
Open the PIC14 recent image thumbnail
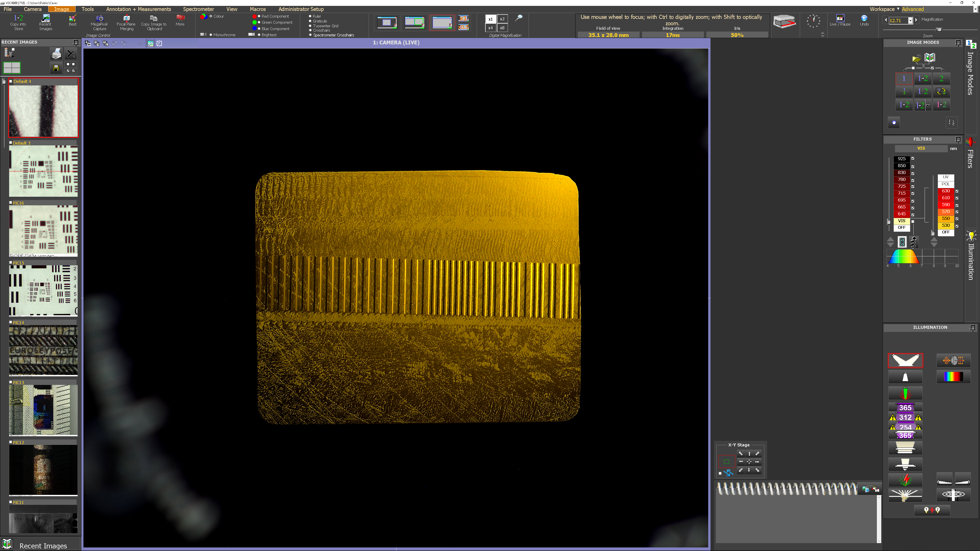click(43, 350)
